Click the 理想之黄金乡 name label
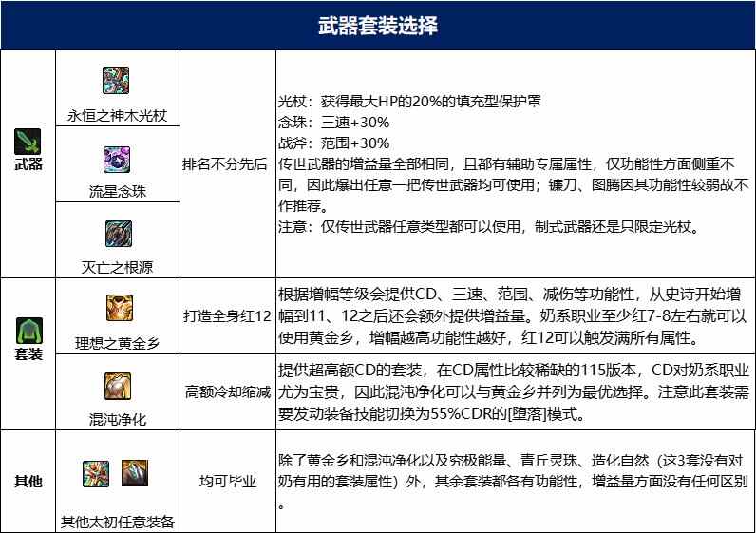The width and height of the screenshot is (756, 533). tap(119, 342)
